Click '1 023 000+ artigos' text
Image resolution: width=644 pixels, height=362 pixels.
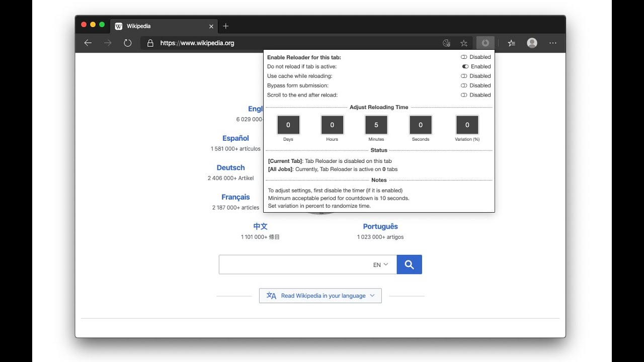click(380, 237)
